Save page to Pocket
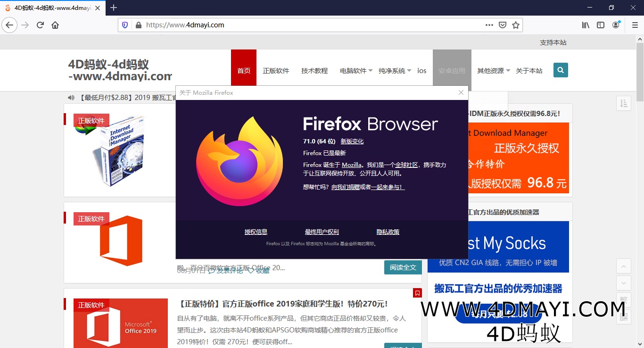The height and width of the screenshot is (348, 644). point(503,25)
